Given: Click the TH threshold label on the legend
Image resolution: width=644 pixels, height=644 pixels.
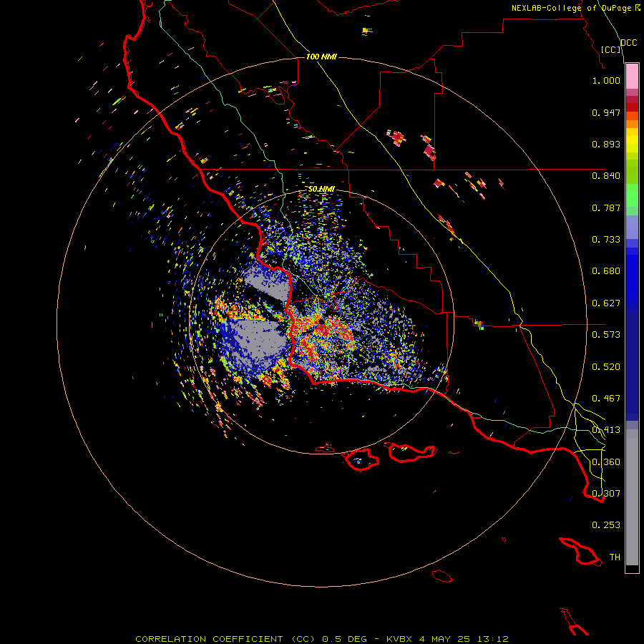Looking at the screenshot, I should (x=615, y=557).
